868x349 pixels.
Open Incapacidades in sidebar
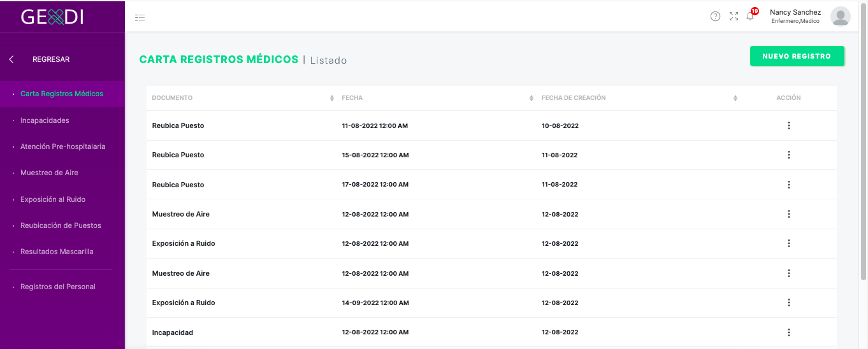[45, 120]
